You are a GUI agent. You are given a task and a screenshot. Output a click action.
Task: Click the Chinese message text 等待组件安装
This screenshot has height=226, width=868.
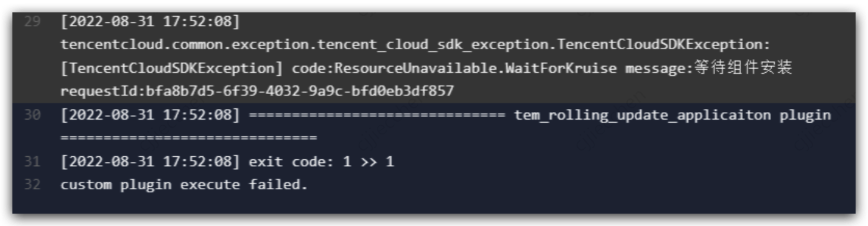743,67
